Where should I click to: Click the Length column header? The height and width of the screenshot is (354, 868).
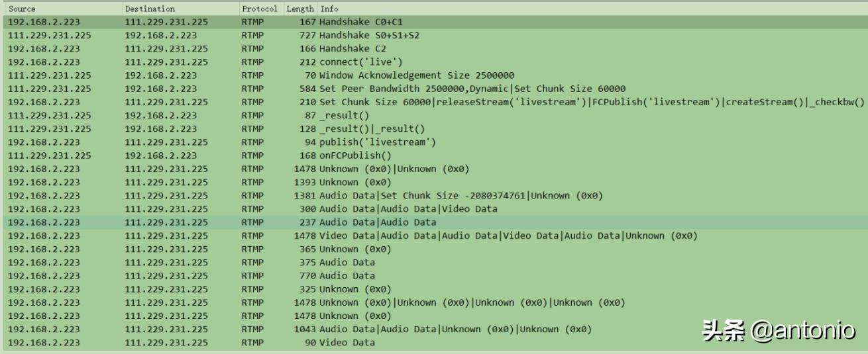(299, 9)
